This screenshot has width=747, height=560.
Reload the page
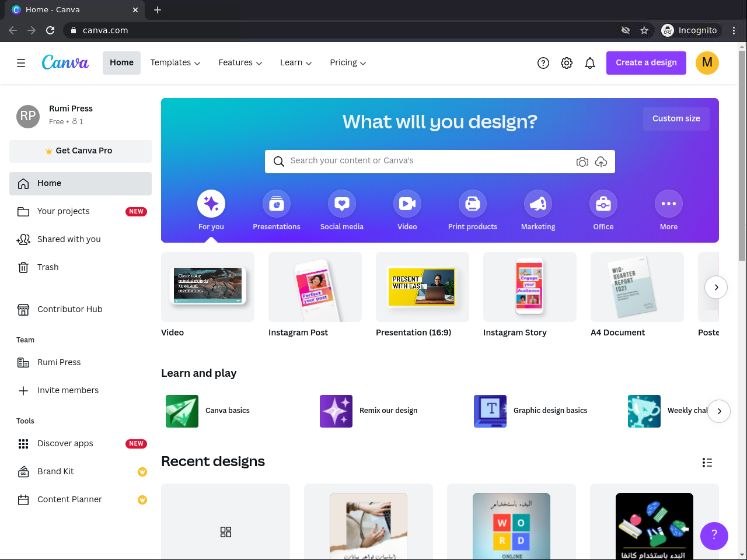50,30
